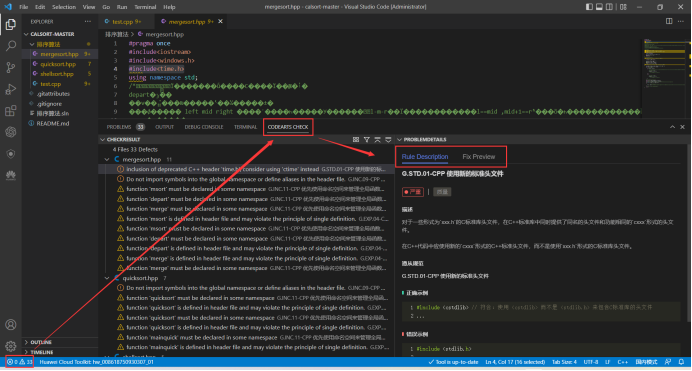This screenshot has width=692, height=371.
Task: Collapse quicksort.hpp defects group
Action: coord(107,278)
